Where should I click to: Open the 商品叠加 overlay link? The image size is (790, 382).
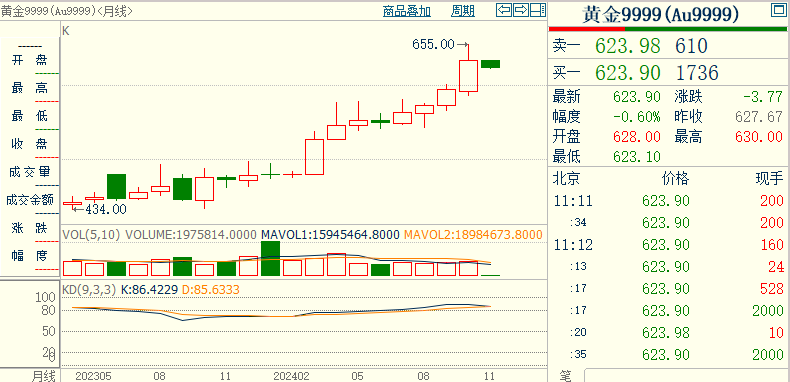pyautogui.click(x=407, y=11)
